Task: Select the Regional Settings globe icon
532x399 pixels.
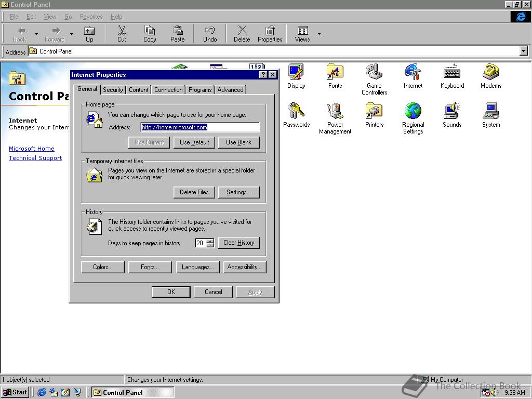Action: pos(413,118)
